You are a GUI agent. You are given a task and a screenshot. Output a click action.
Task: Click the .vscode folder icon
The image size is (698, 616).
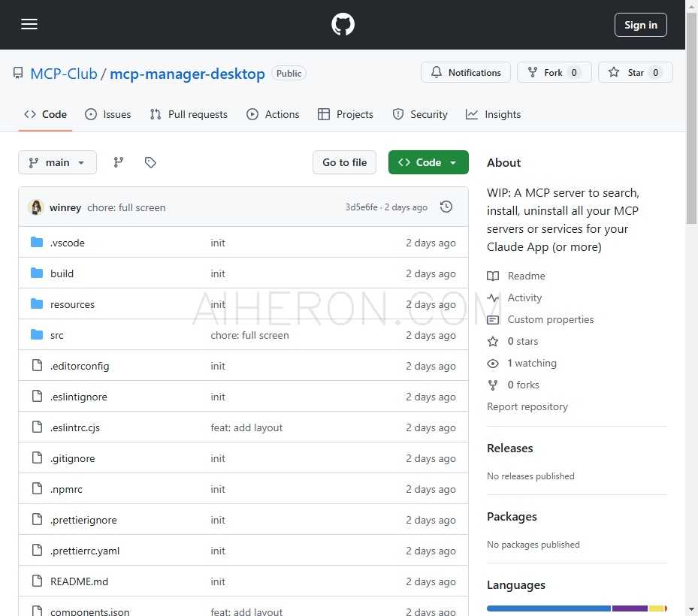click(x=37, y=242)
